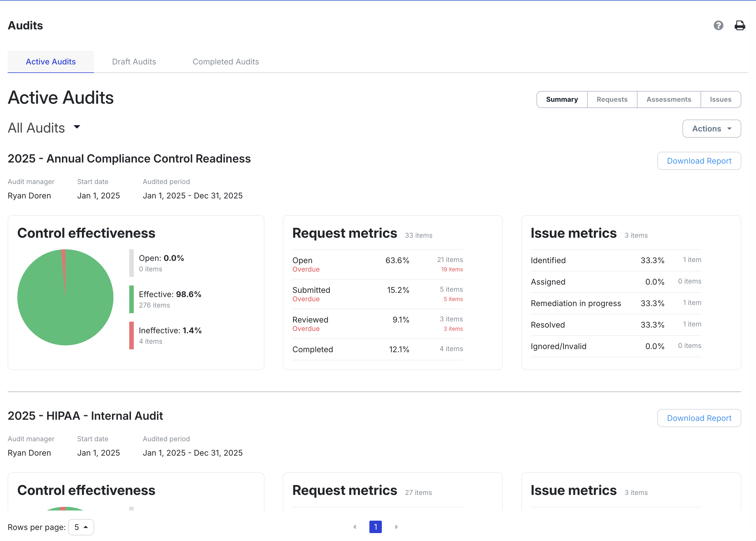756x541 pixels.
Task: Go to previous page arrow
Action: tap(355, 527)
